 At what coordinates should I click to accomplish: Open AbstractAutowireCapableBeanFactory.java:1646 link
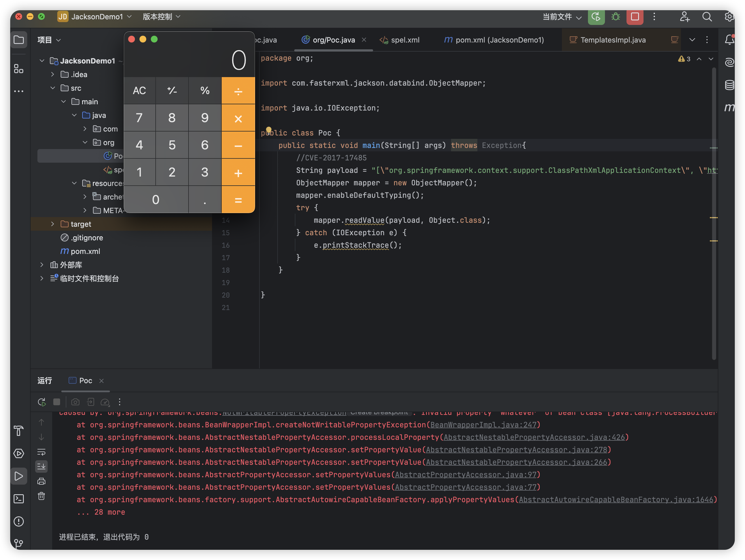click(616, 499)
